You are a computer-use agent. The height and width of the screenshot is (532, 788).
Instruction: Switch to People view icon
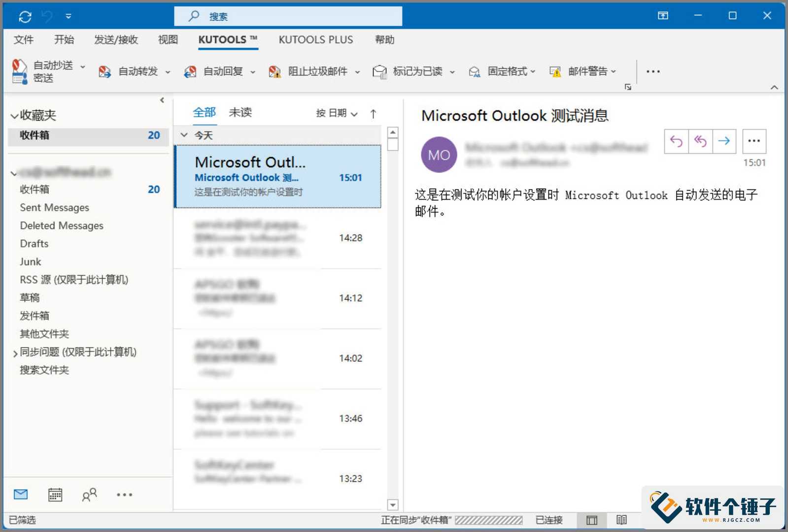click(x=89, y=495)
